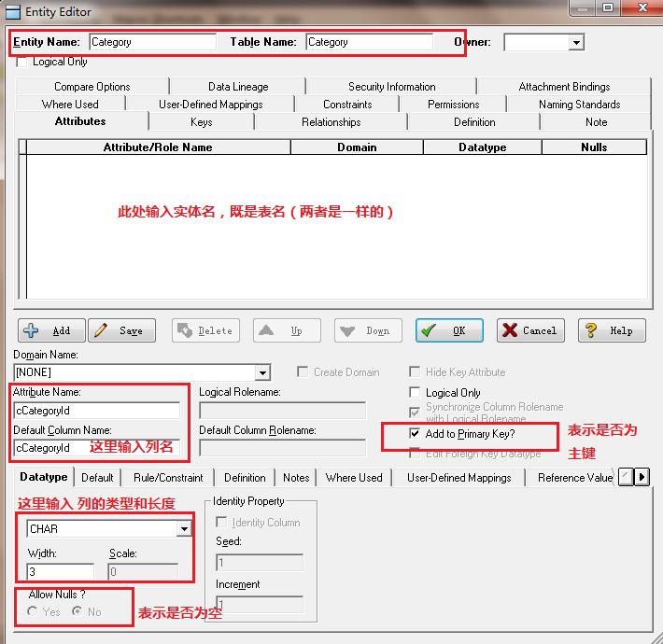Screen dimensions: 663x644
Task: Select No for Allow Nulls
Action: pos(77,611)
